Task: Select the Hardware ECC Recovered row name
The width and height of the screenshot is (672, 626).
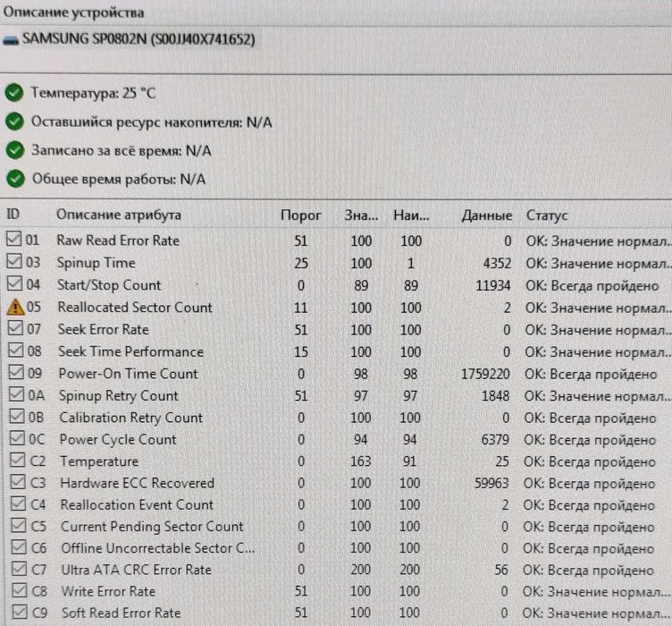Action: [x=137, y=483]
